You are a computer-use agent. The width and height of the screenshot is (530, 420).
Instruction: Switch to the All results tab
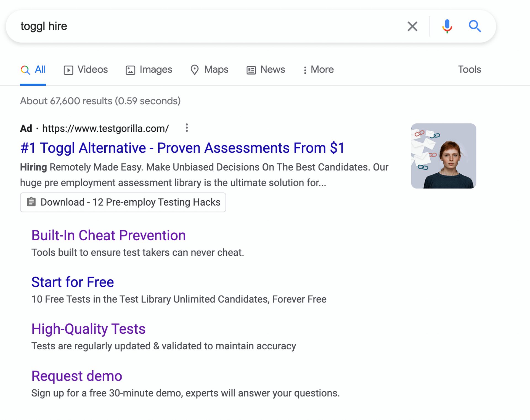40,70
